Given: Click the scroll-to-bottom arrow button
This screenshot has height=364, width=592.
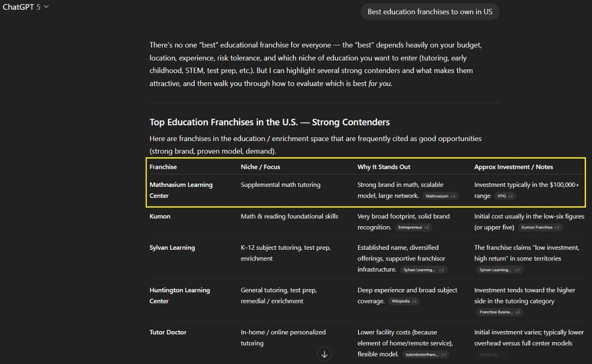Looking at the screenshot, I should (x=324, y=354).
